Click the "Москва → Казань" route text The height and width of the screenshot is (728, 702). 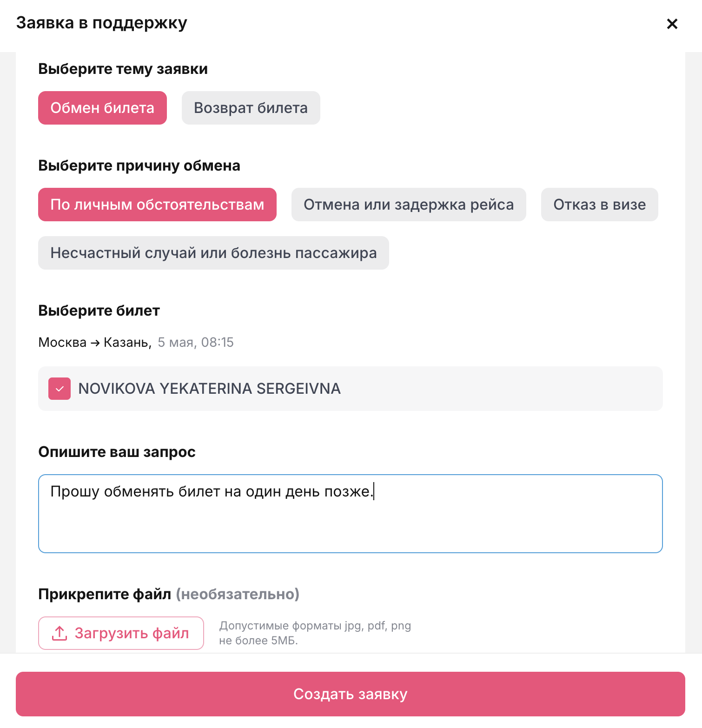pos(94,343)
